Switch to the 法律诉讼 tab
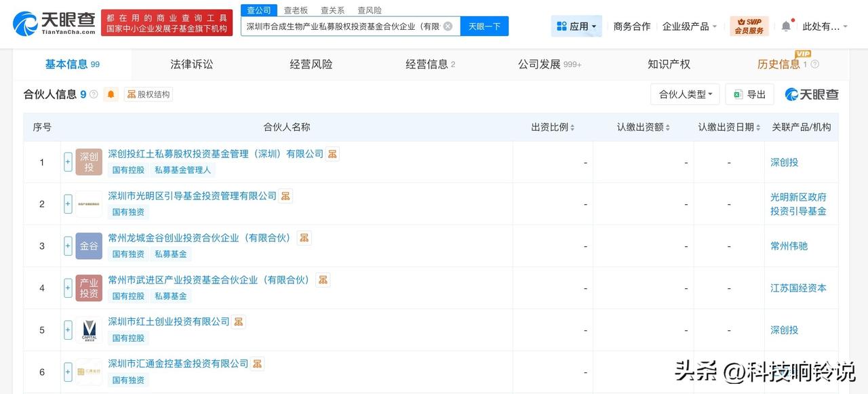Image resolution: width=868 pixels, height=394 pixels. 191,64
